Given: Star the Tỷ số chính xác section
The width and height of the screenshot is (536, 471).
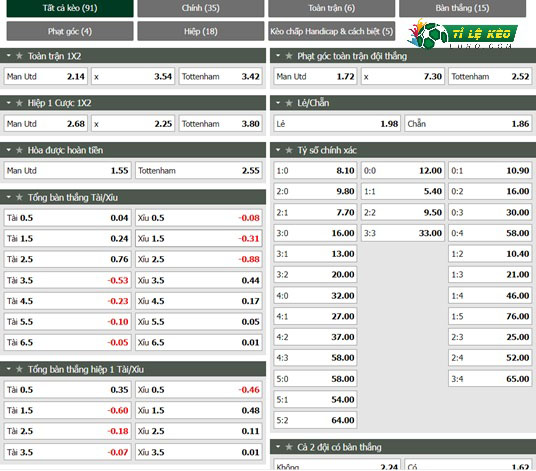Looking at the screenshot, I should [289, 150].
